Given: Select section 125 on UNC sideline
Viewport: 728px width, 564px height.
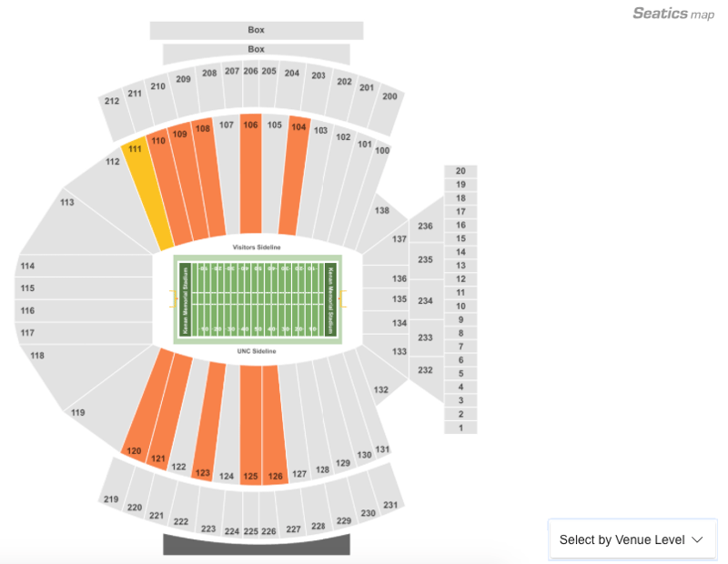Looking at the screenshot, I should click(x=251, y=424).
